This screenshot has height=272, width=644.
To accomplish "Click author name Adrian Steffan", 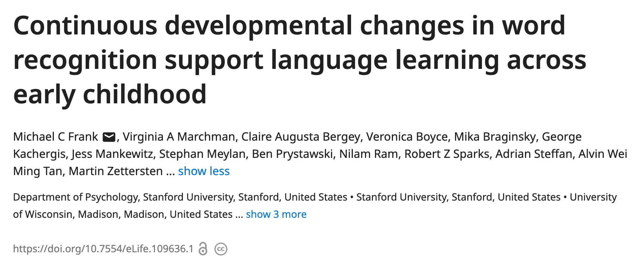I will click(534, 154).
